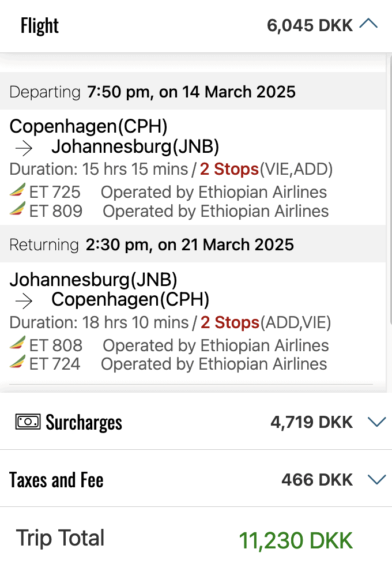The image size is (392, 564).
Task: Click the 11,230 DKK Trip Total amount
Action: point(296,541)
